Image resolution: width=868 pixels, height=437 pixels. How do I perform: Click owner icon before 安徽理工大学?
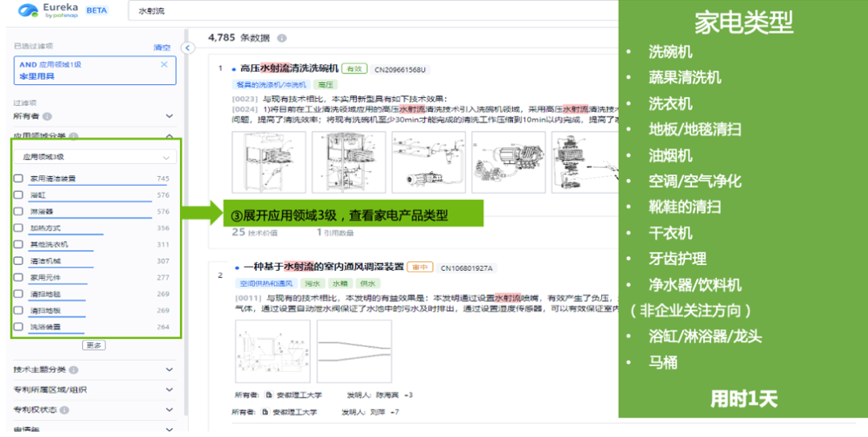pyautogui.click(x=267, y=395)
